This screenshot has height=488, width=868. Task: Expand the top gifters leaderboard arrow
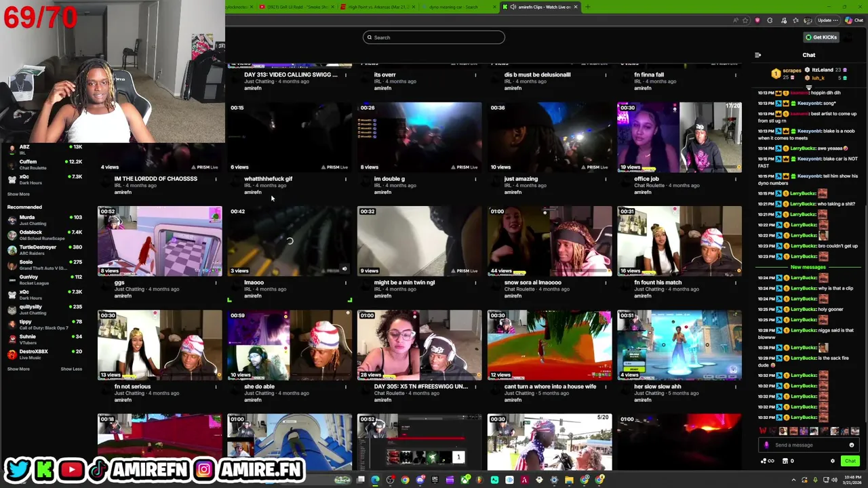[x=808, y=87]
